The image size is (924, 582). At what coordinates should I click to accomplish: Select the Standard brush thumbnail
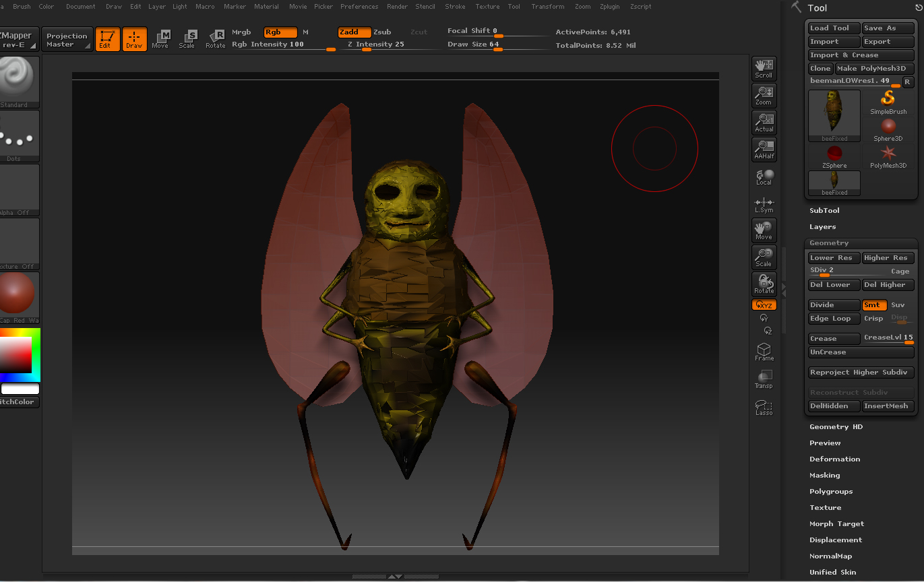pyautogui.click(x=19, y=82)
